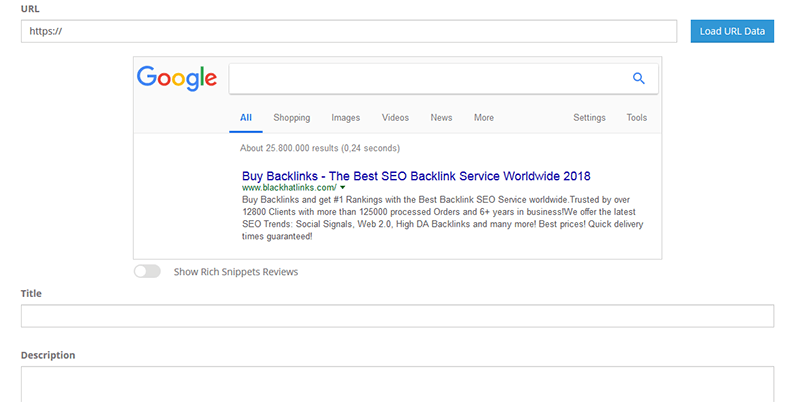This screenshot has height=402, width=800.
Task: Click the 'URL' field label
Action: [x=30, y=9]
